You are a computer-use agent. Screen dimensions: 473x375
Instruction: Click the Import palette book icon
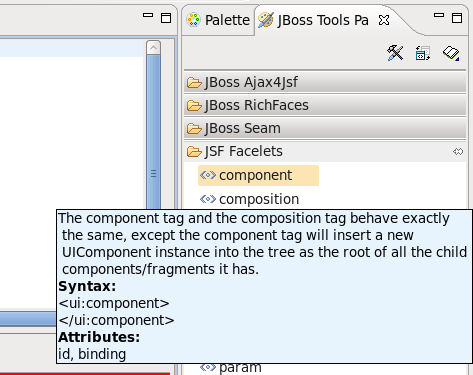pyautogui.click(x=451, y=53)
